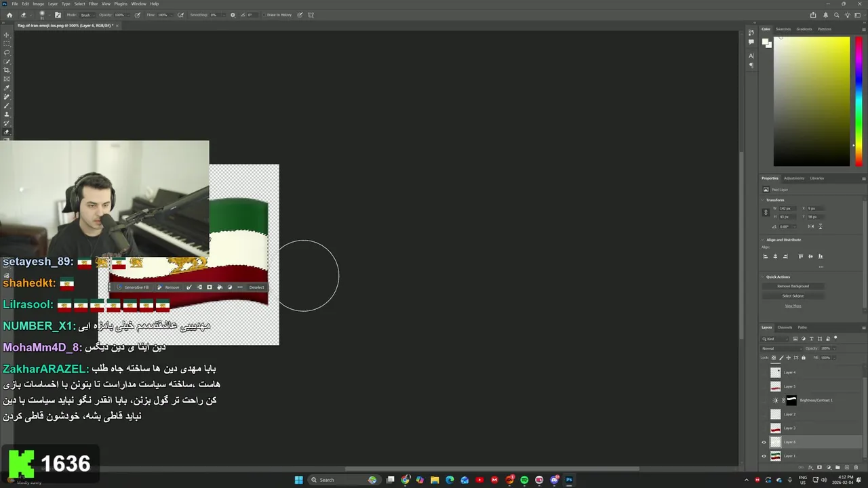Toggle link width and height constraint
The width and height of the screenshot is (868, 488).
(x=766, y=212)
